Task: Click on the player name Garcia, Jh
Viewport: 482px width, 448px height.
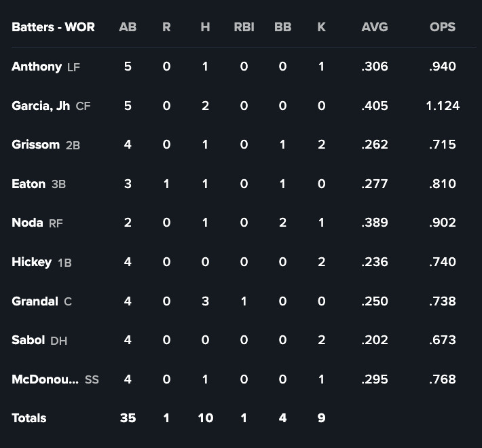Action: coord(41,106)
